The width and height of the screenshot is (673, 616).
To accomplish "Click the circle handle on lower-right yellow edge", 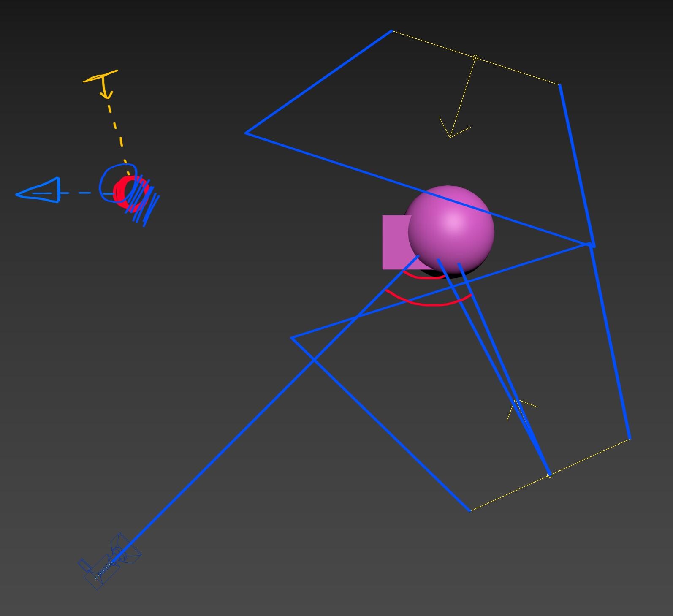I will 550,475.
